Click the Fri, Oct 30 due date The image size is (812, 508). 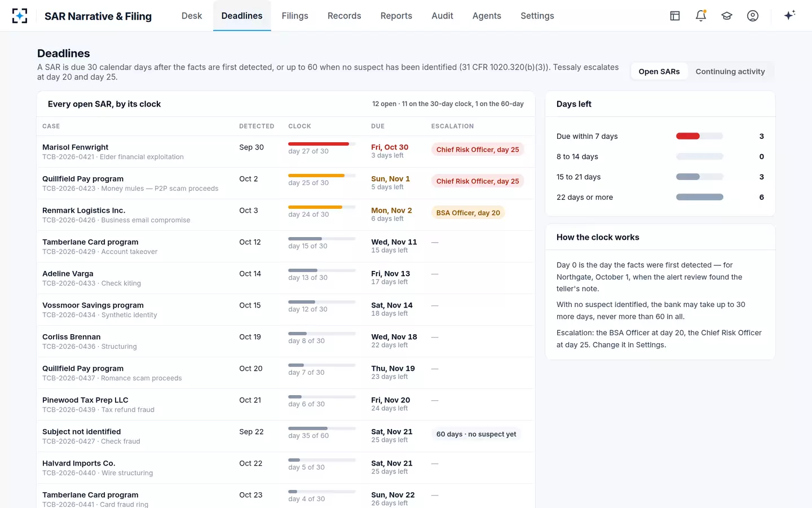[390, 147]
